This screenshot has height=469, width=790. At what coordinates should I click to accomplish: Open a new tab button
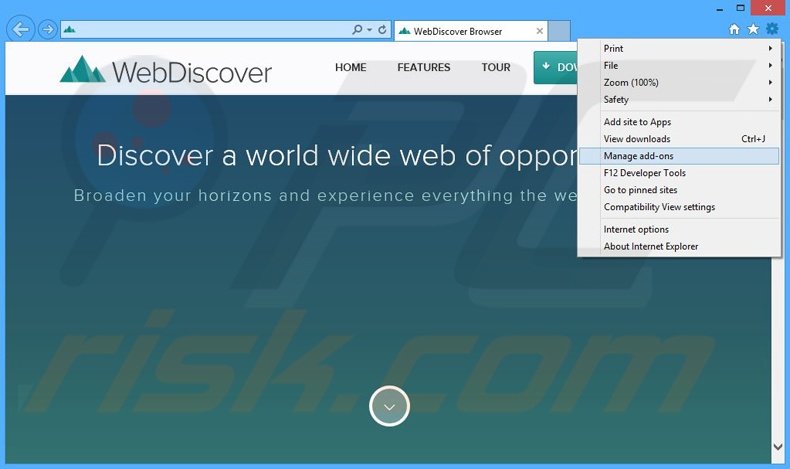pyautogui.click(x=559, y=31)
